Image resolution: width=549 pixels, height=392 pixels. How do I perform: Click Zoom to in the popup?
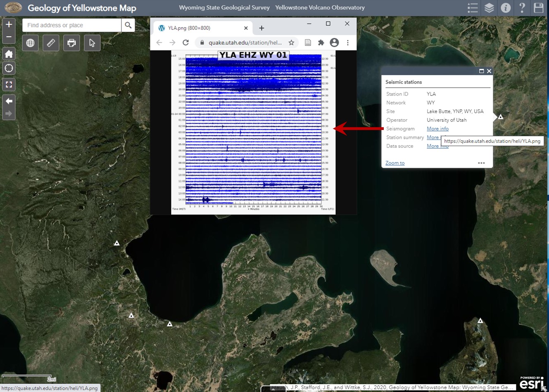pos(395,163)
